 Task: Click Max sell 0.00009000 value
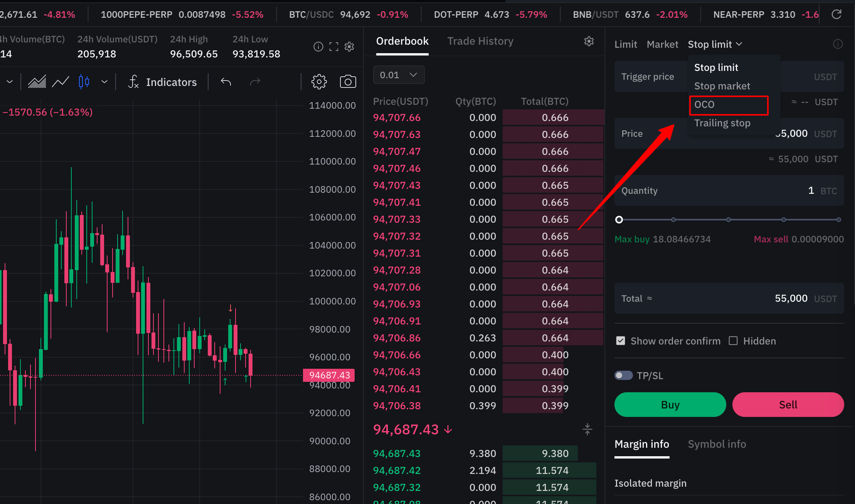818,239
